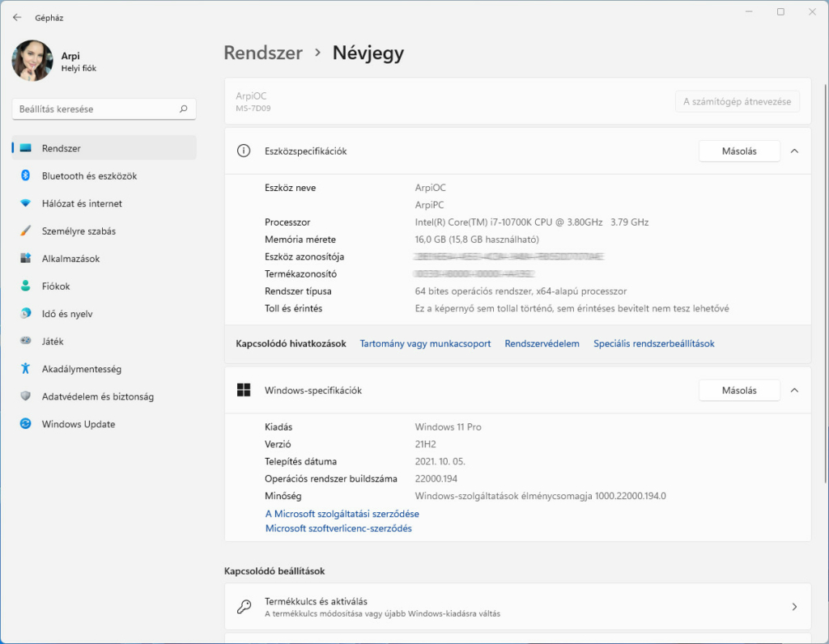Open Bluetooth és eszközök icon in sidebar
The height and width of the screenshot is (644, 829).
pyautogui.click(x=25, y=176)
